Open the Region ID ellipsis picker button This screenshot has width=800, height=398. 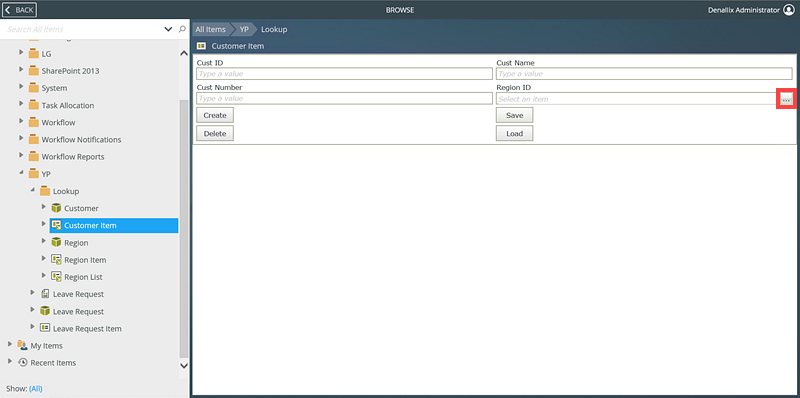tap(786, 99)
